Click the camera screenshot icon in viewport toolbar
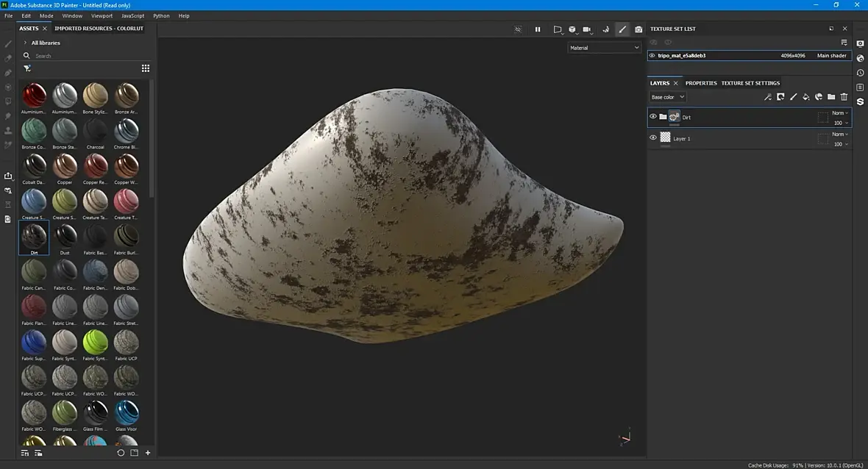The width and height of the screenshot is (868, 469). 638,29
